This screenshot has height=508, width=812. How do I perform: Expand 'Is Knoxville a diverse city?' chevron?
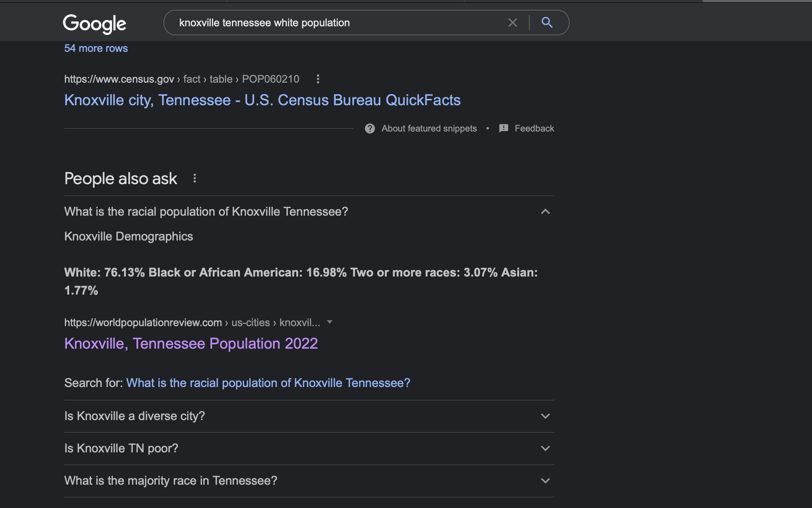point(545,416)
